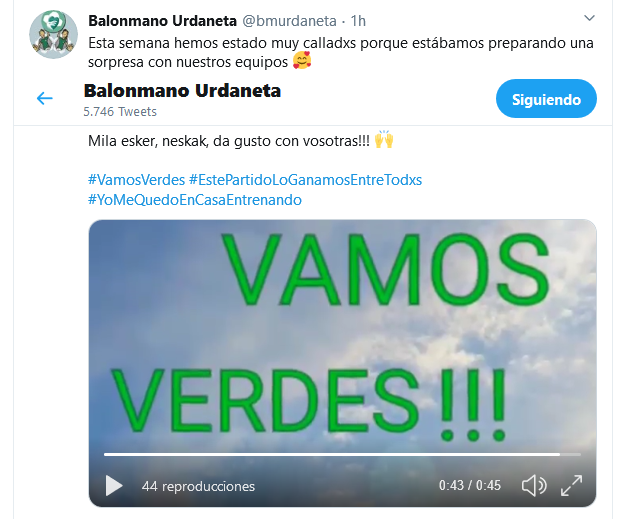Click the 0:43 / 0:45 time display

[470, 485]
